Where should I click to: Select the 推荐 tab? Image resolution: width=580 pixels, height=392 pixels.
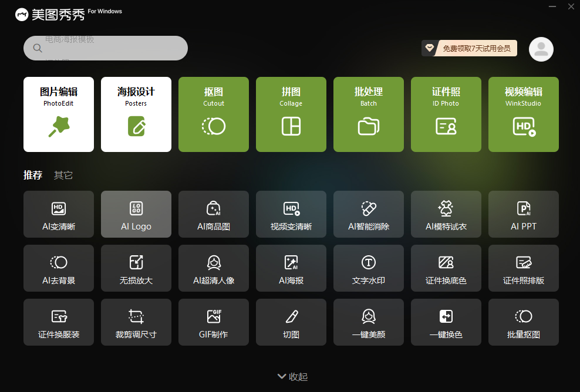pyautogui.click(x=32, y=174)
